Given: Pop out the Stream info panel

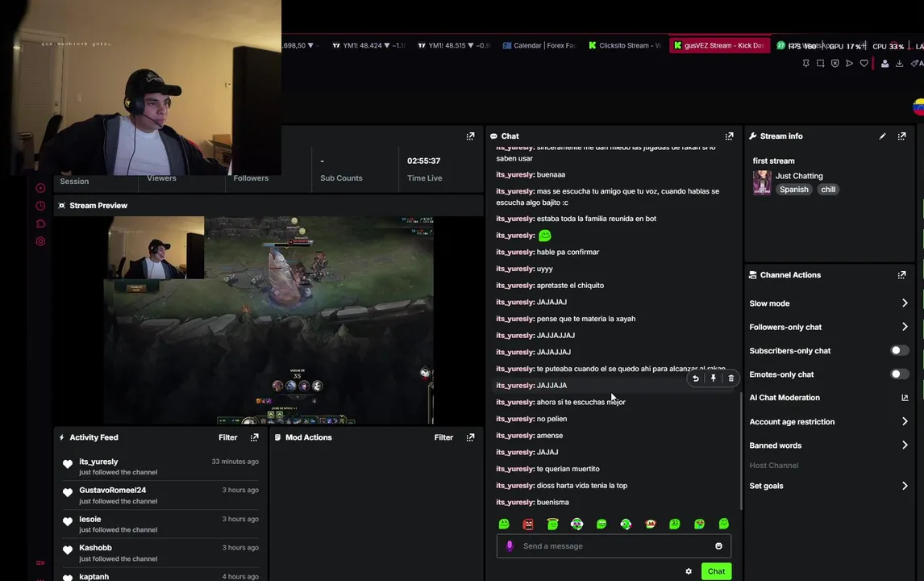Looking at the screenshot, I should tap(901, 136).
